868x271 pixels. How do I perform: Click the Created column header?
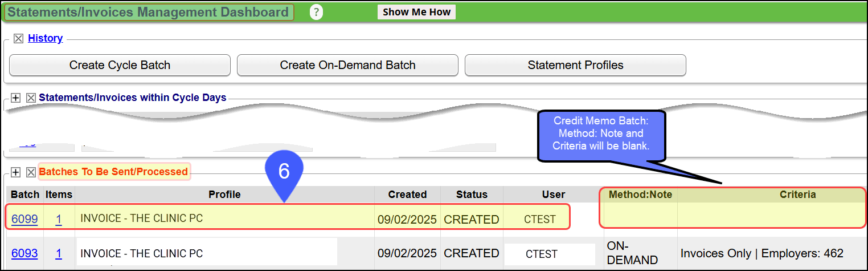point(407,195)
